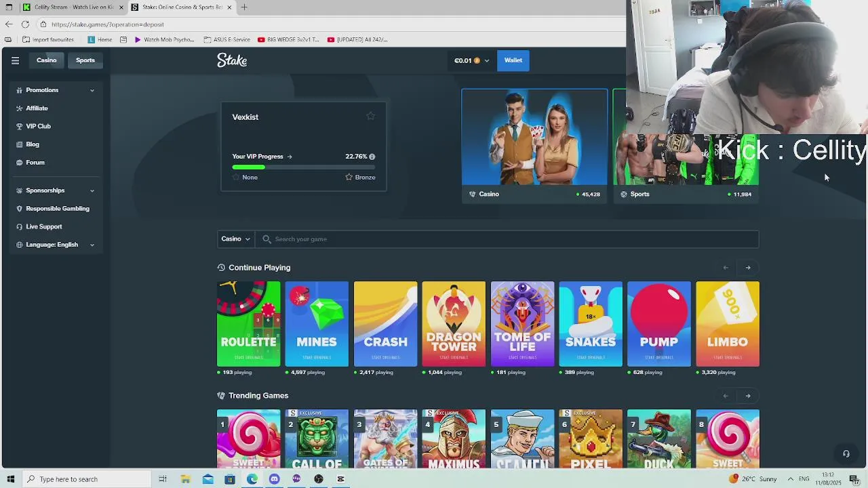
Task: Click the Affiliate sidebar item
Action: tap(37, 108)
